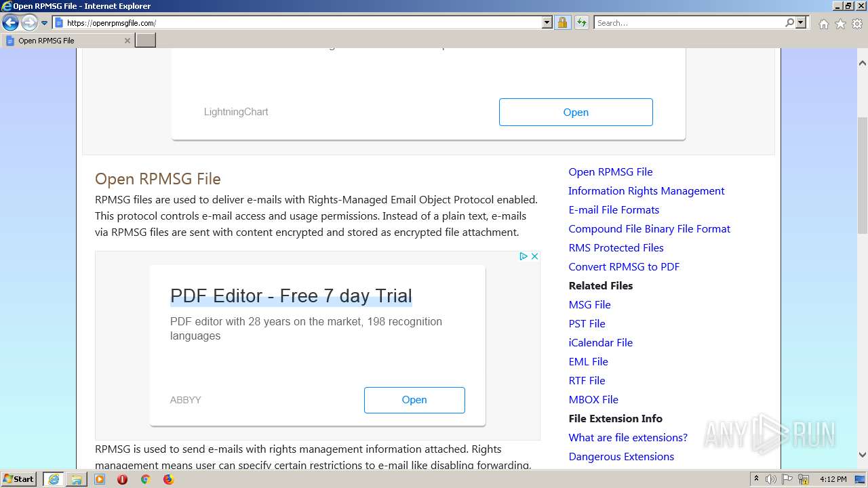Click the 4:12 PM system clock
Screen dimensions: 868x488
pos(833,479)
